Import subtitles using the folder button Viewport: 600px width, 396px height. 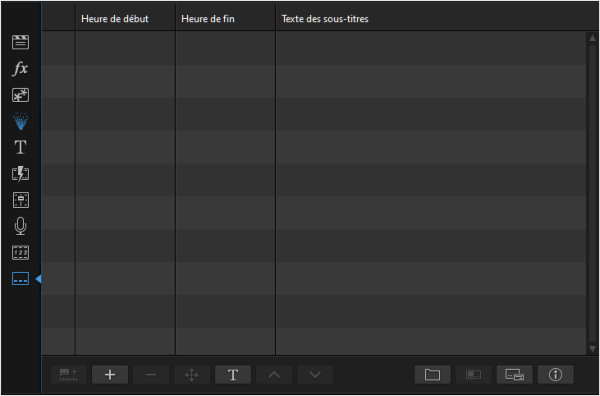pos(432,375)
